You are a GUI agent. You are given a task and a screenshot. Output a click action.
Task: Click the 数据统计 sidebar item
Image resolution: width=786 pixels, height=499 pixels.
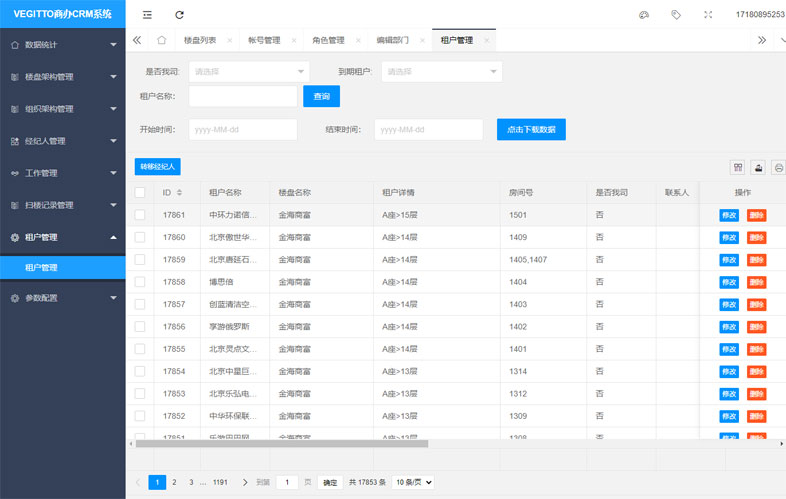(63, 45)
